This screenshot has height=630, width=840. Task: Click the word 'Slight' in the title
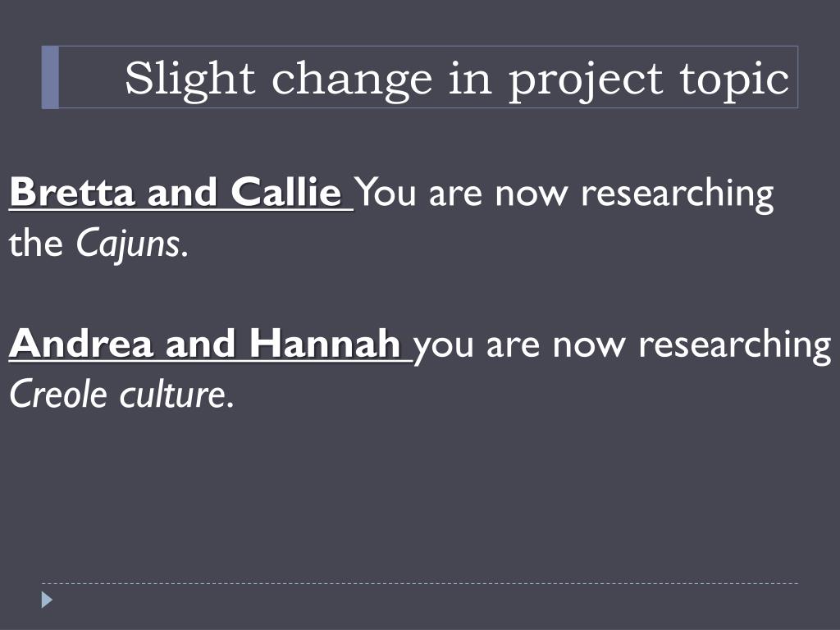189,80
